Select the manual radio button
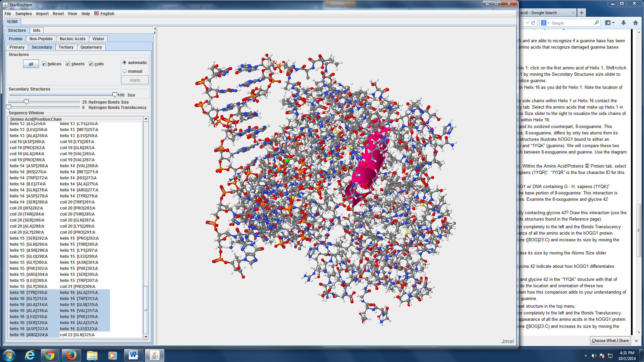Viewport: 644px width, 362px height. [124, 71]
